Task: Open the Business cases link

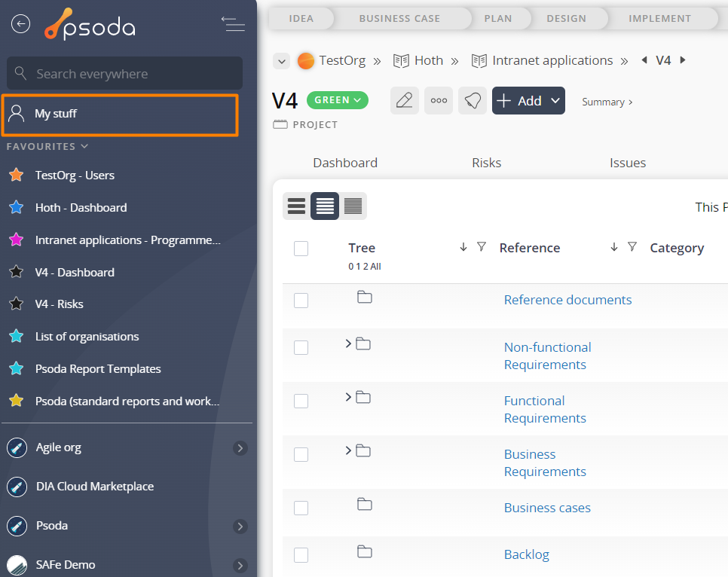Action: [x=547, y=508]
